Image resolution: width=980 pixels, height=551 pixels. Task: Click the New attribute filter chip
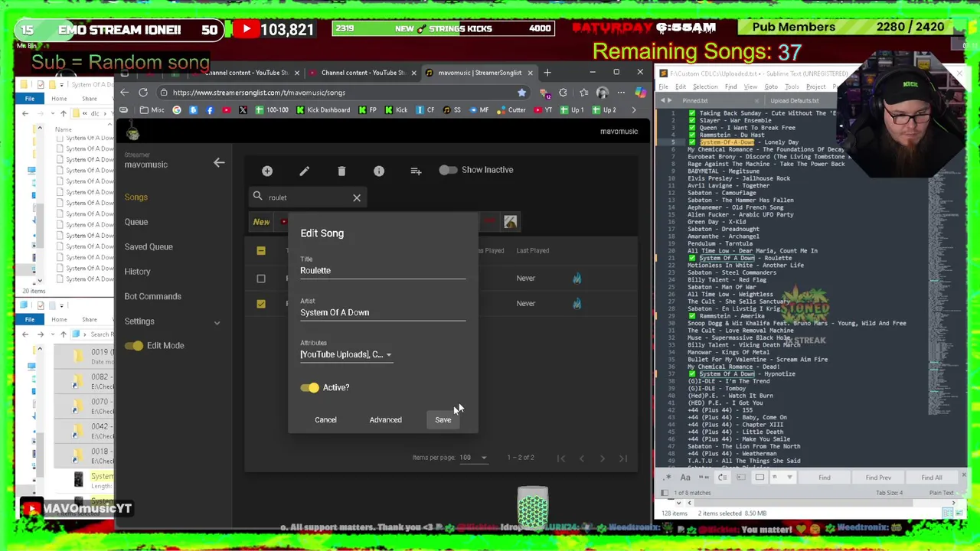tap(261, 223)
